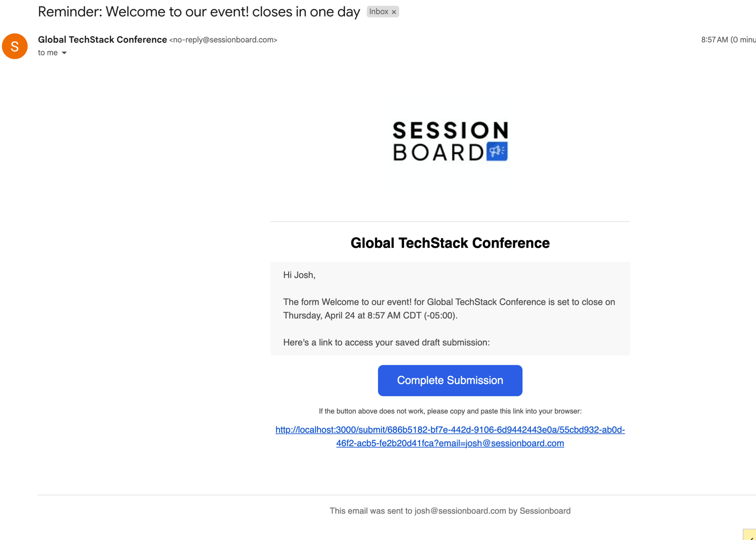Click the "If the button above" instruction text
This screenshot has width=756, height=540.
point(450,411)
